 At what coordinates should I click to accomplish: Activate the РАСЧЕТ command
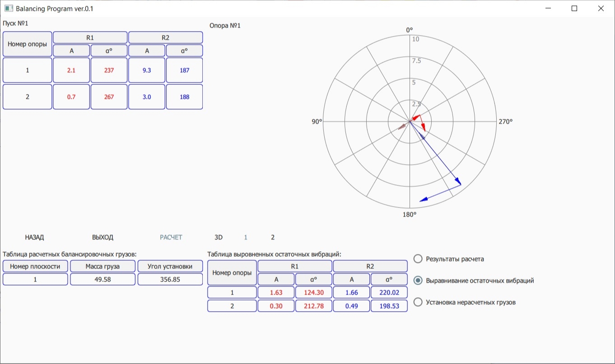171,237
